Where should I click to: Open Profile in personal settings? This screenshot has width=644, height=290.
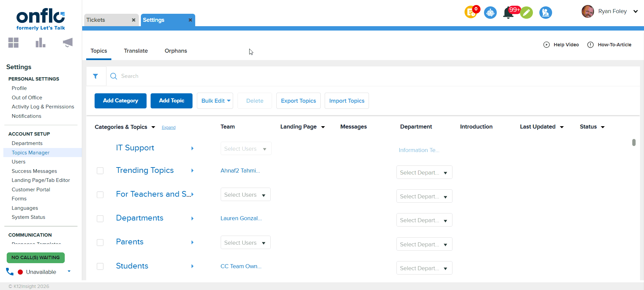[x=19, y=88]
